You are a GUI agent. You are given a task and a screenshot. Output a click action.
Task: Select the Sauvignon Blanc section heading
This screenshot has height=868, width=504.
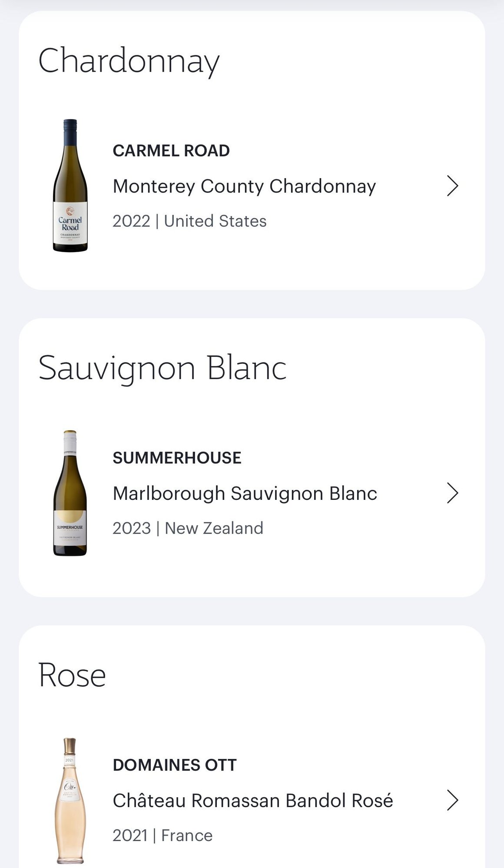pos(162,368)
